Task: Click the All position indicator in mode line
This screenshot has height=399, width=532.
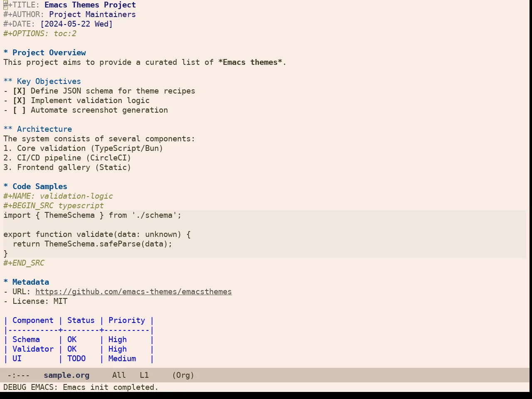Action: tap(119, 375)
